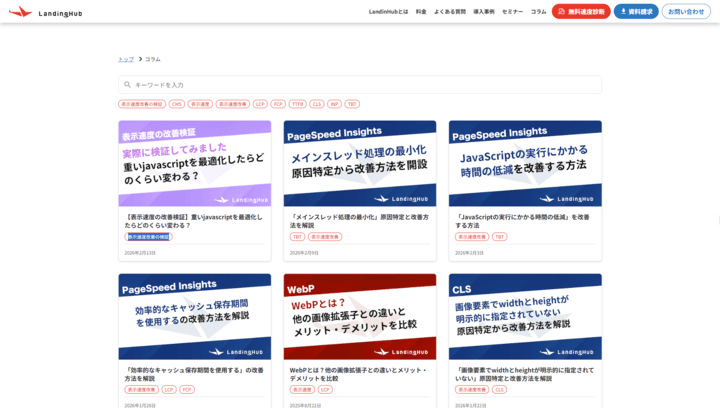Click the date 2026年2月13日 on the first card
720x408 pixels.
[x=140, y=253]
